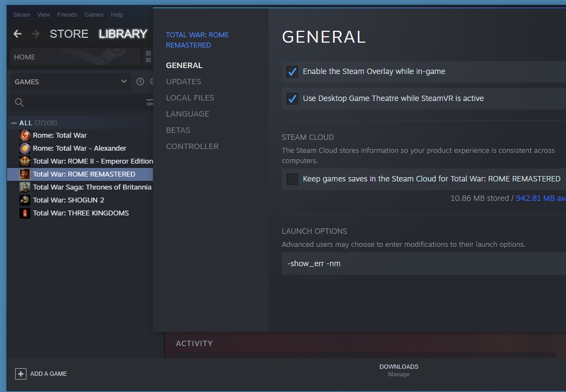The width and height of the screenshot is (566, 392).
Task: Go back with the left arrow icon
Action: pyautogui.click(x=17, y=34)
